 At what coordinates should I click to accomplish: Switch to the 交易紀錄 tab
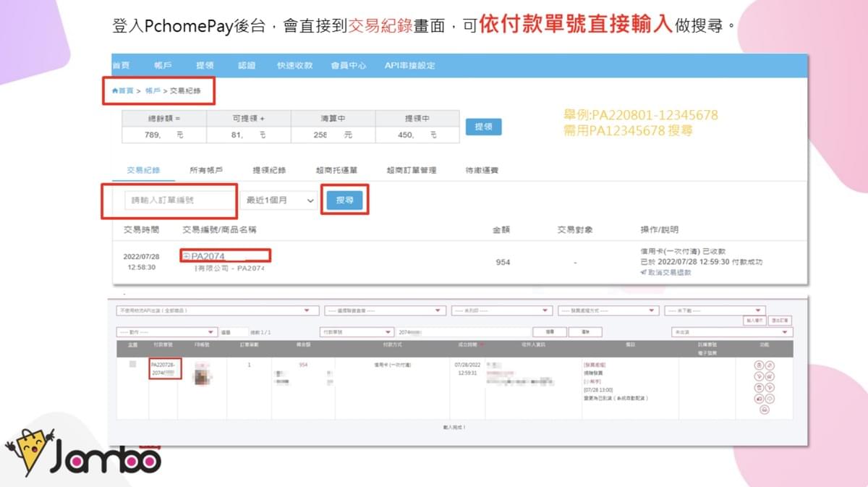tap(143, 170)
